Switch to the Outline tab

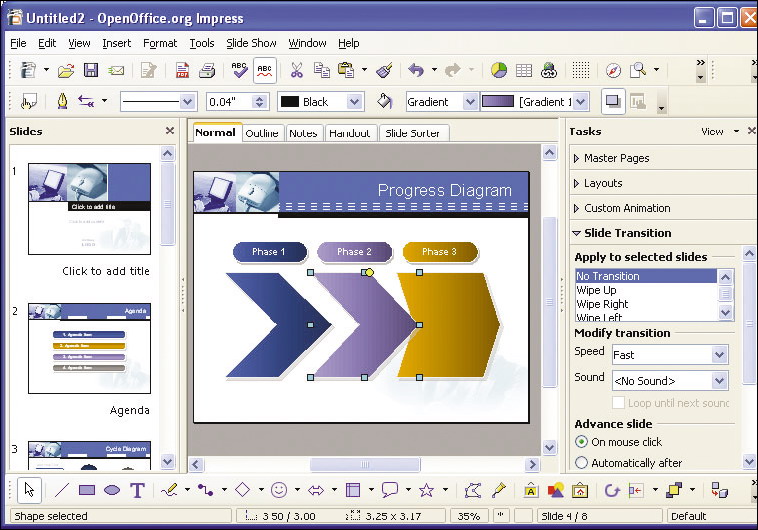point(262,133)
